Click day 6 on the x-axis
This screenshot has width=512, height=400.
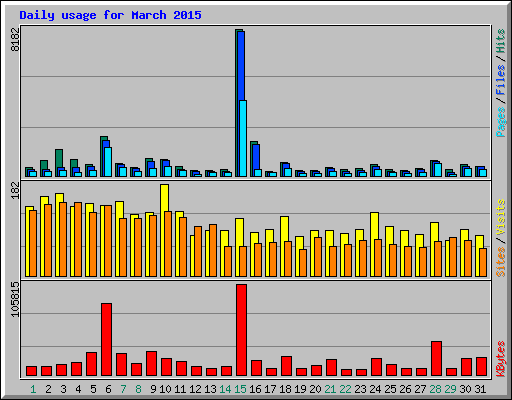click(108, 389)
